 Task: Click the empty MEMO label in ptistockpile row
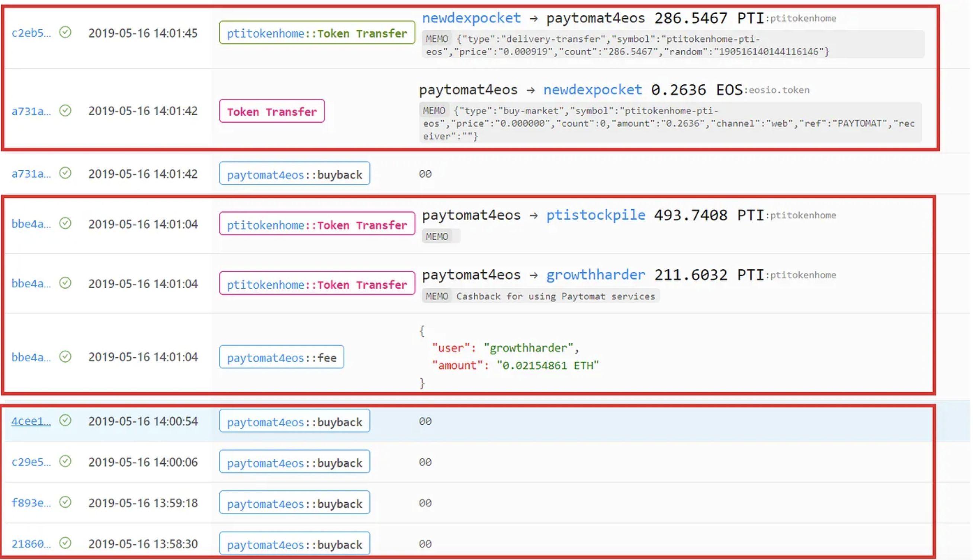(x=437, y=236)
